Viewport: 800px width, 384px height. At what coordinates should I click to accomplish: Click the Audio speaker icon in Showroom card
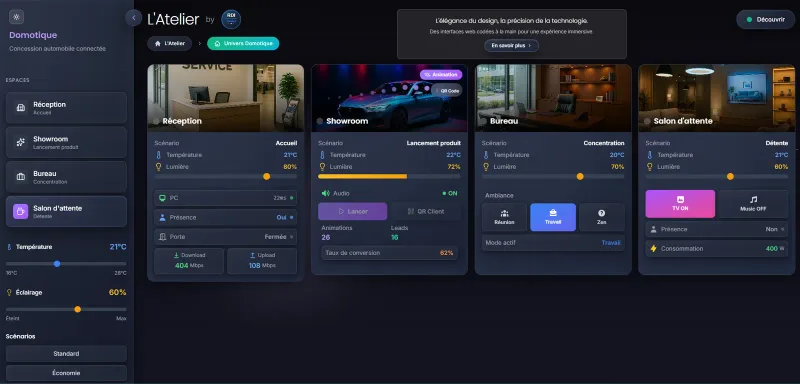pos(325,193)
